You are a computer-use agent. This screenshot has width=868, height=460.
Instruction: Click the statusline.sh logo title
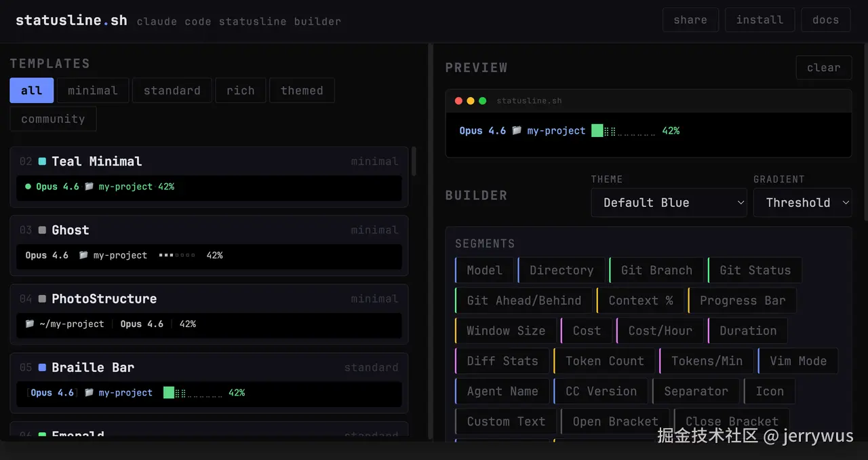pyautogui.click(x=71, y=20)
